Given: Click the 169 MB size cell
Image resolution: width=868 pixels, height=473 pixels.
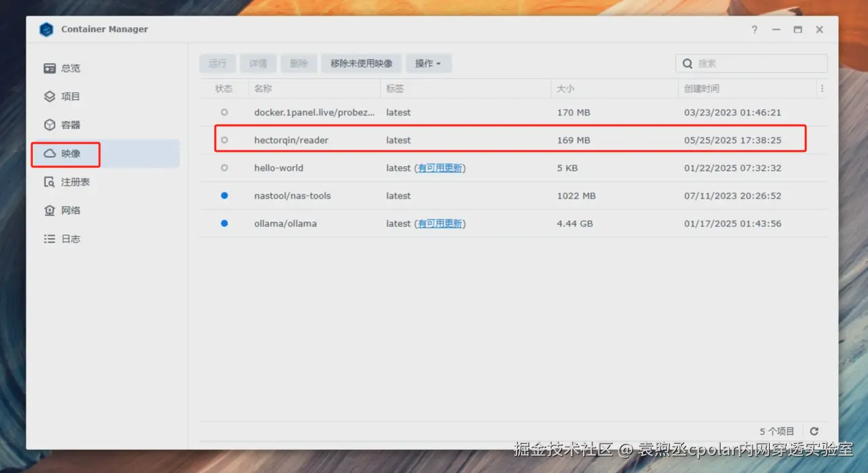Looking at the screenshot, I should [573, 140].
